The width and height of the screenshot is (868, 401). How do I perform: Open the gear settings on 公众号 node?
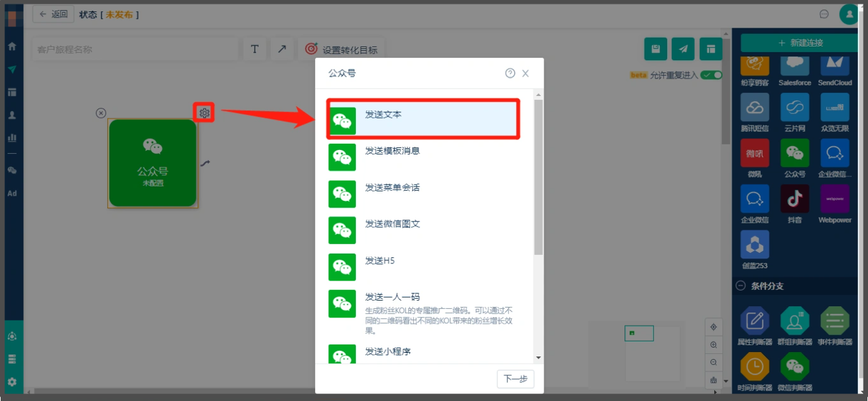pyautogui.click(x=204, y=113)
